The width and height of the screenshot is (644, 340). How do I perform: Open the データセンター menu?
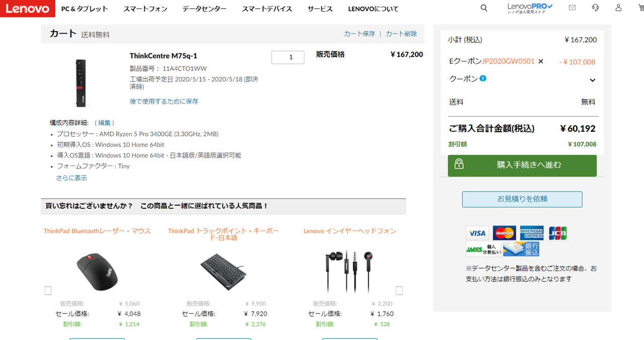pos(204,9)
